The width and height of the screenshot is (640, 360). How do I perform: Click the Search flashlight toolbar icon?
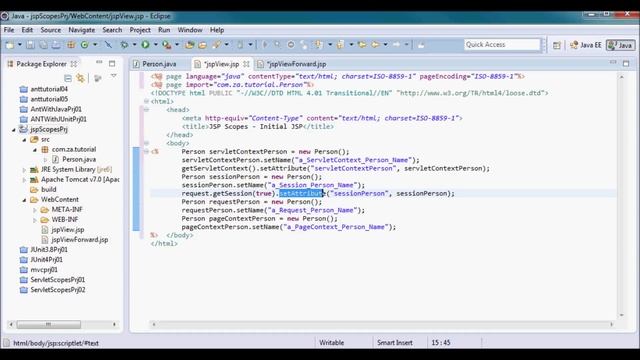coord(216,45)
